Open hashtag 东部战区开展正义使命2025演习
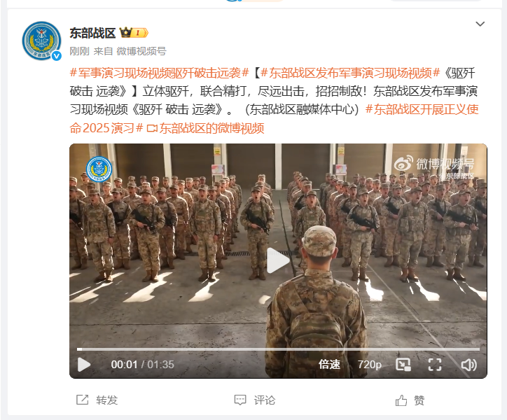 [274, 119]
